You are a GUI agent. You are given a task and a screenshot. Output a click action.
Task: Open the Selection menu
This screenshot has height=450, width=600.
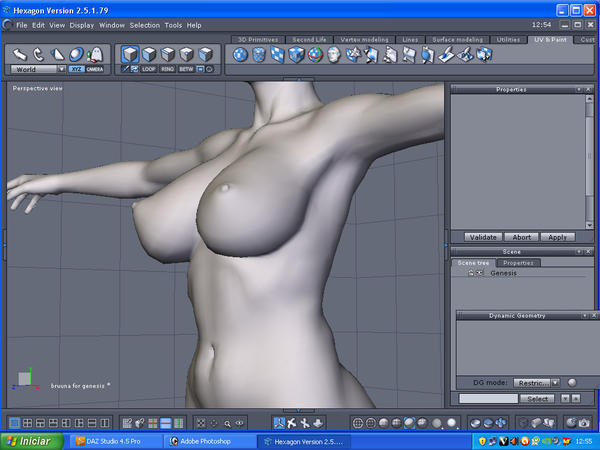click(x=144, y=24)
